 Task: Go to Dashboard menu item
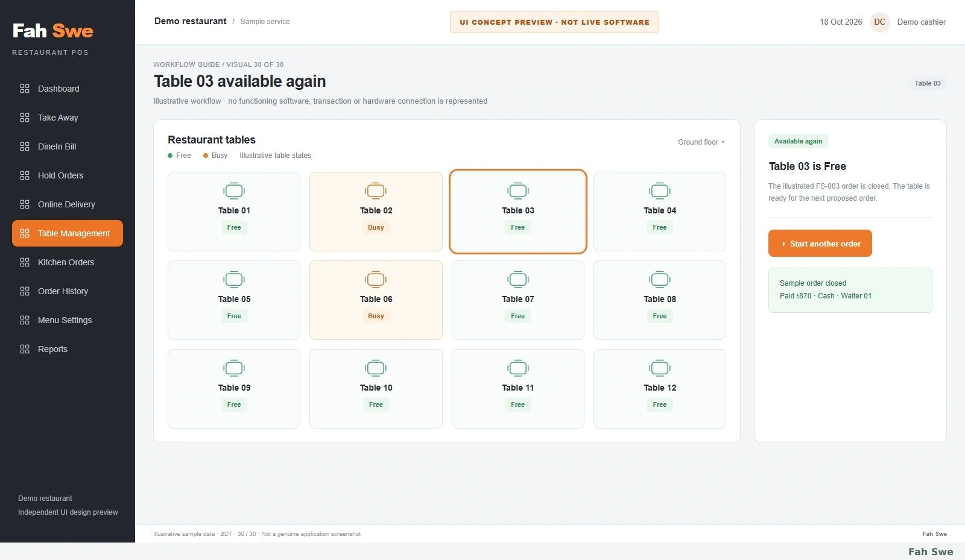click(x=59, y=89)
